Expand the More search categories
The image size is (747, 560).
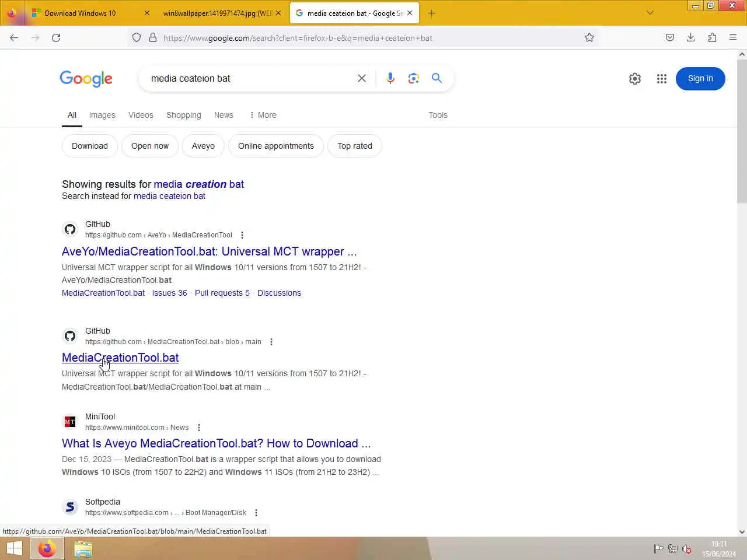[x=263, y=115]
